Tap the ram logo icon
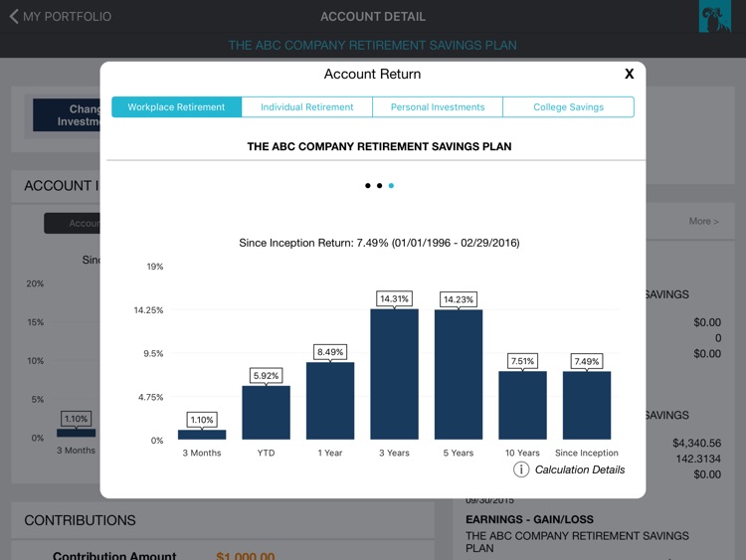 pos(714,16)
